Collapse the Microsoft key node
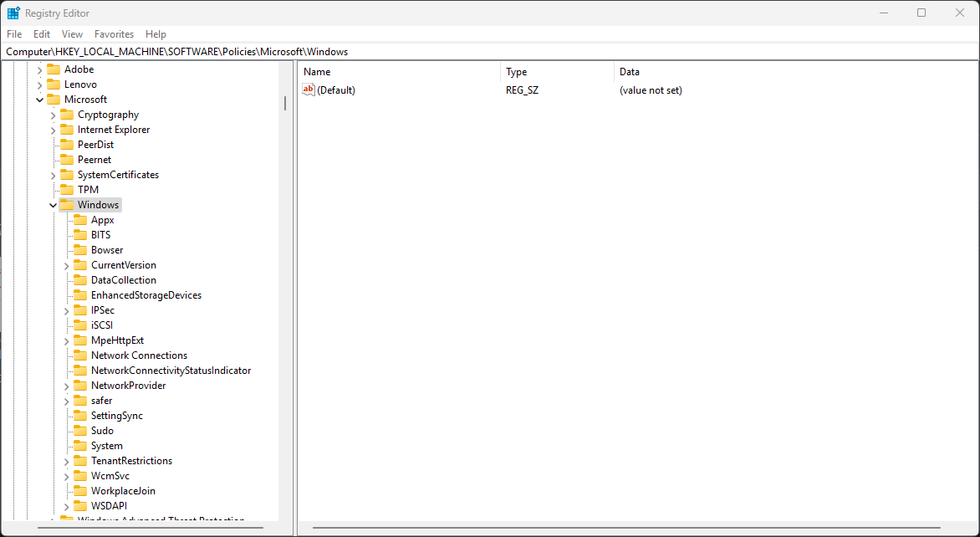Image resolution: width=980 pixels, height=537 pixels. pyautogui.click(x=39, y=100)
